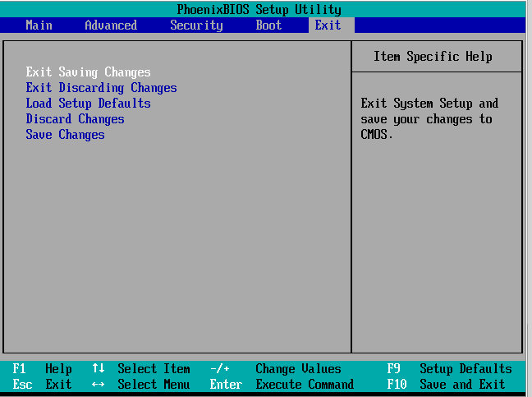Click the Select Item label
The height and width of the screenshot is (397, 532).
click(x=154, y=369)
